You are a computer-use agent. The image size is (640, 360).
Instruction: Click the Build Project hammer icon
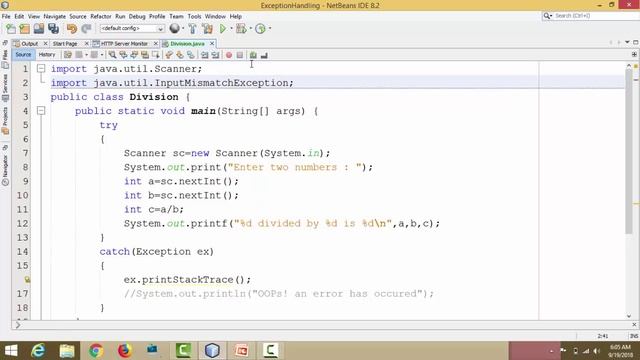point(193,29)
